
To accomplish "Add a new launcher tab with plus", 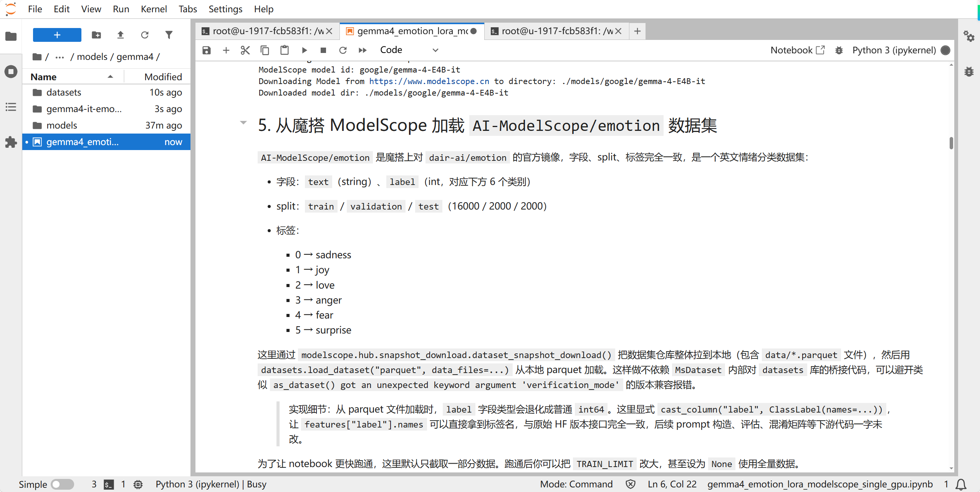I will pos(637,31).
